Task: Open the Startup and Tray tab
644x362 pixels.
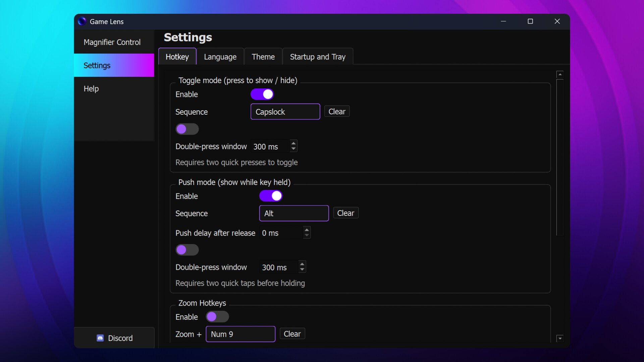Action: point(317,56)
